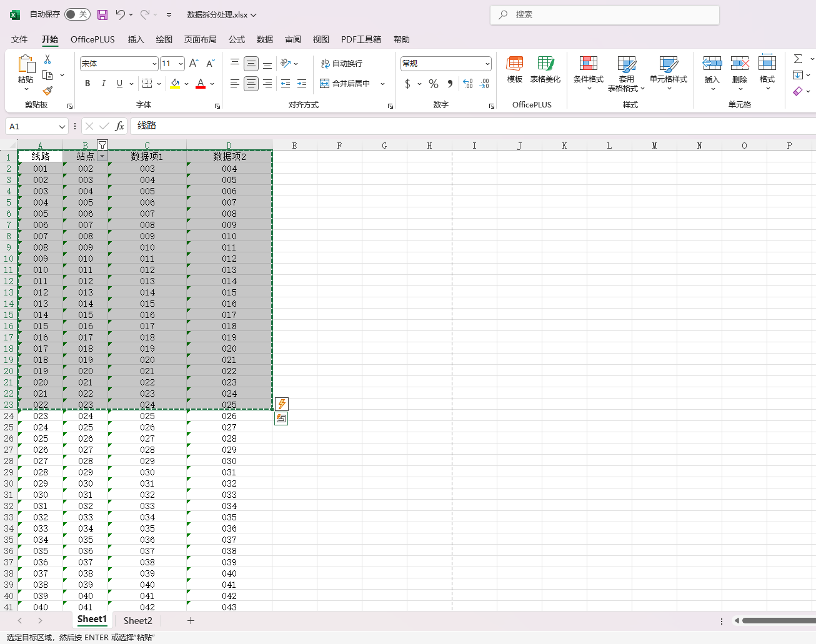Click the search box 搜索

pos(605,15)
